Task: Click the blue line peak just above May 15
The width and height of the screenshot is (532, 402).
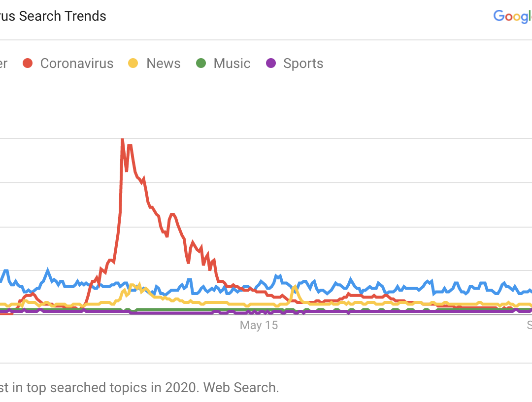Action: point(277,276)
